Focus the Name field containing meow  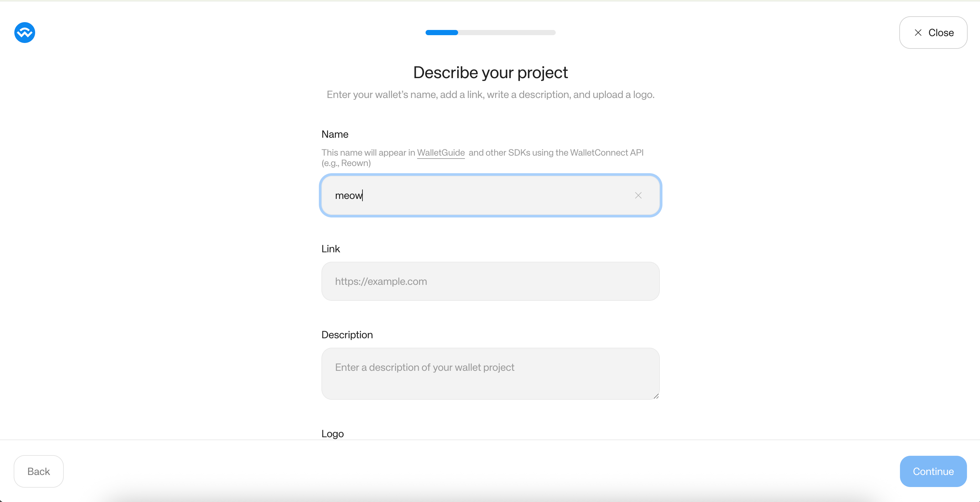pos(490,195)
